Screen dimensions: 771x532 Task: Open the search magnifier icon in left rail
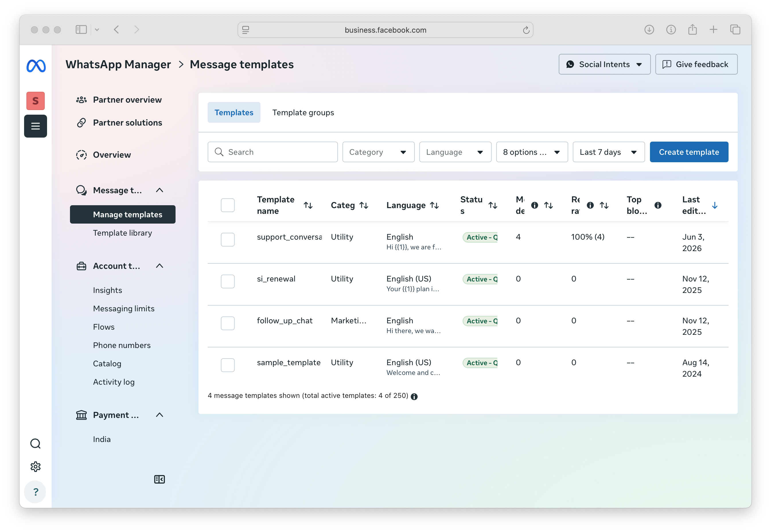click(35, 443)
